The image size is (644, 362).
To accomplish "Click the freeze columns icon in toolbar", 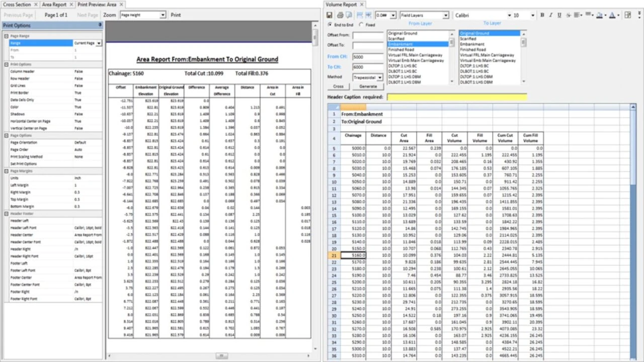I will coord(360,15).
